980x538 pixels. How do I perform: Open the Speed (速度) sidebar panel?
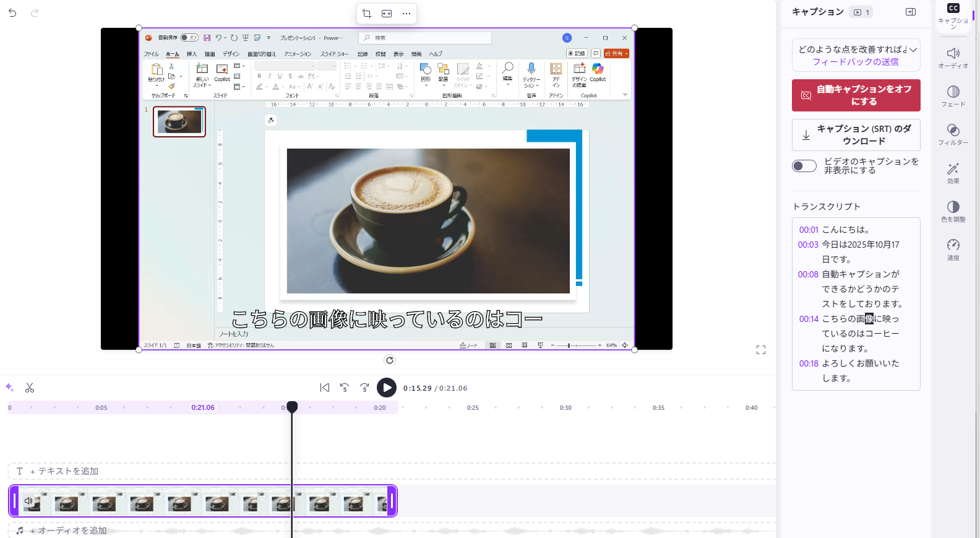click(x=953, y=249)
